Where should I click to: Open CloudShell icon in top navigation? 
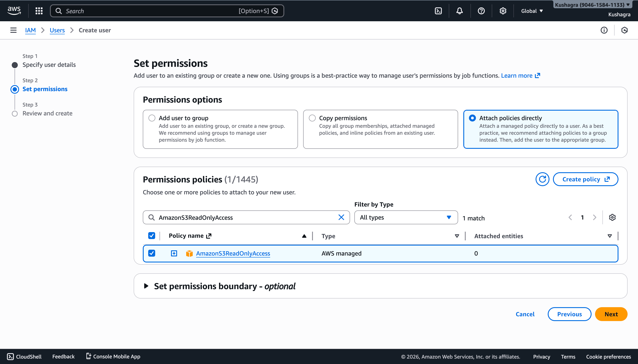click(438, 11)
